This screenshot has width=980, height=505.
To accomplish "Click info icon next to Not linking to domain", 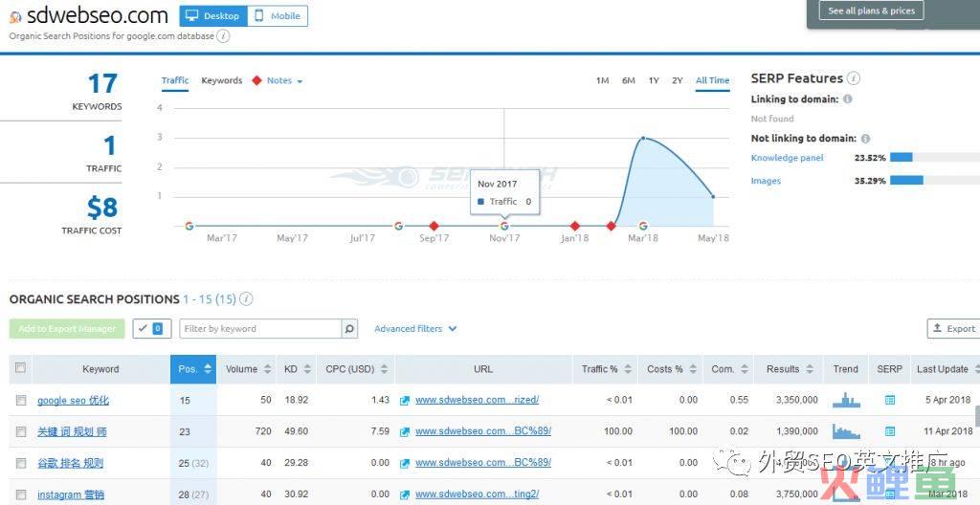I will [865, 139].
